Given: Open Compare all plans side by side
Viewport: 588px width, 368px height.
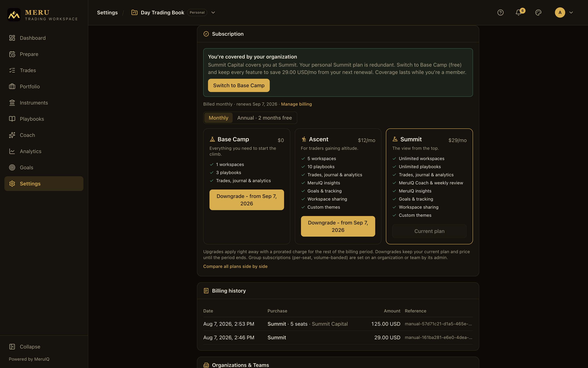Looking at the screenshot, I should click(235, 266).
